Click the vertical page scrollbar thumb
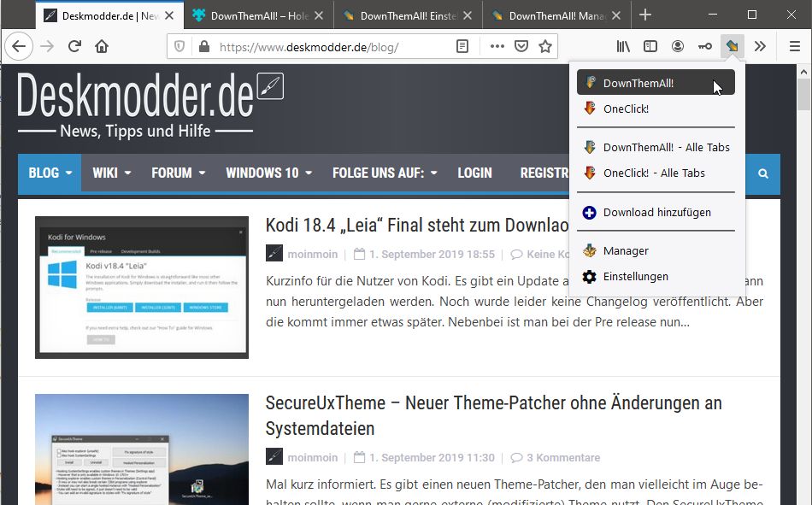812x505 pixels. pyautogui.click(x=803, y=94)
